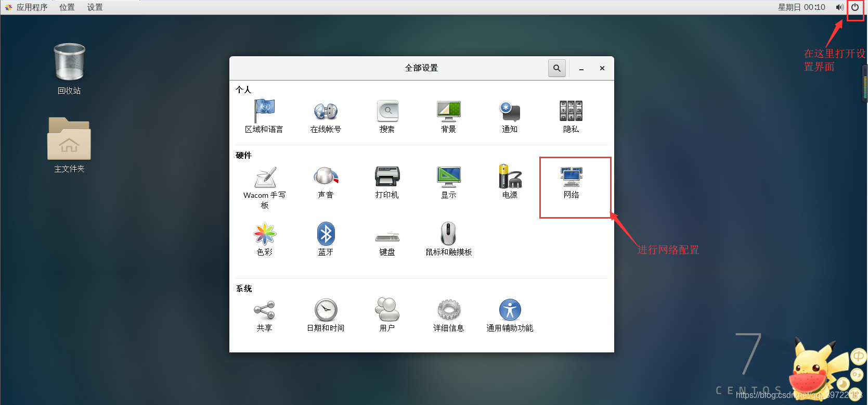Open the 声音 settings panel

(326, 182)
